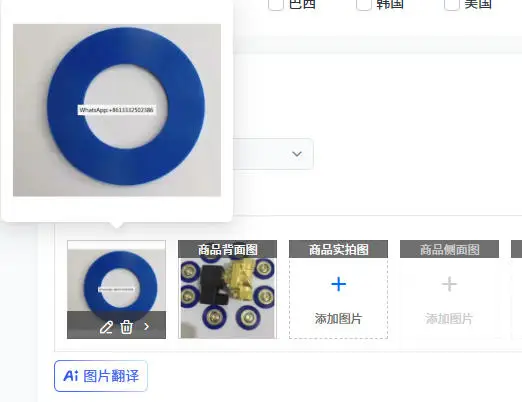Click the right arrow on first image thumbnail

[146, 327]
